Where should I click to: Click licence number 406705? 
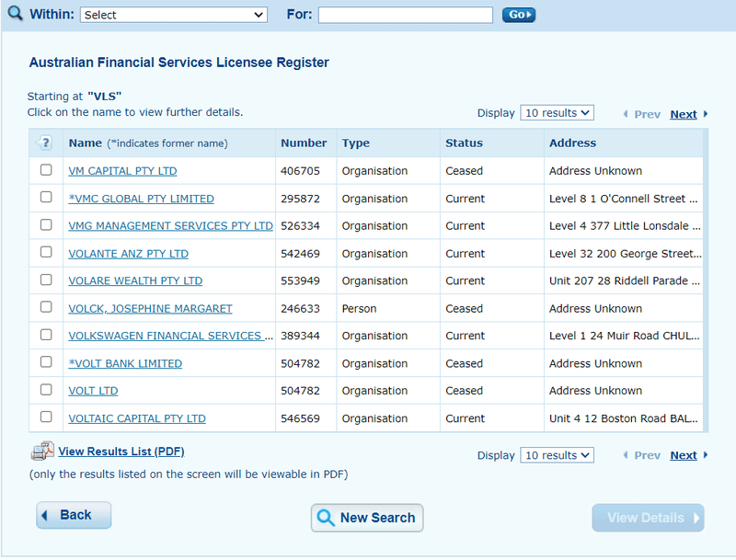coord(300,171)
